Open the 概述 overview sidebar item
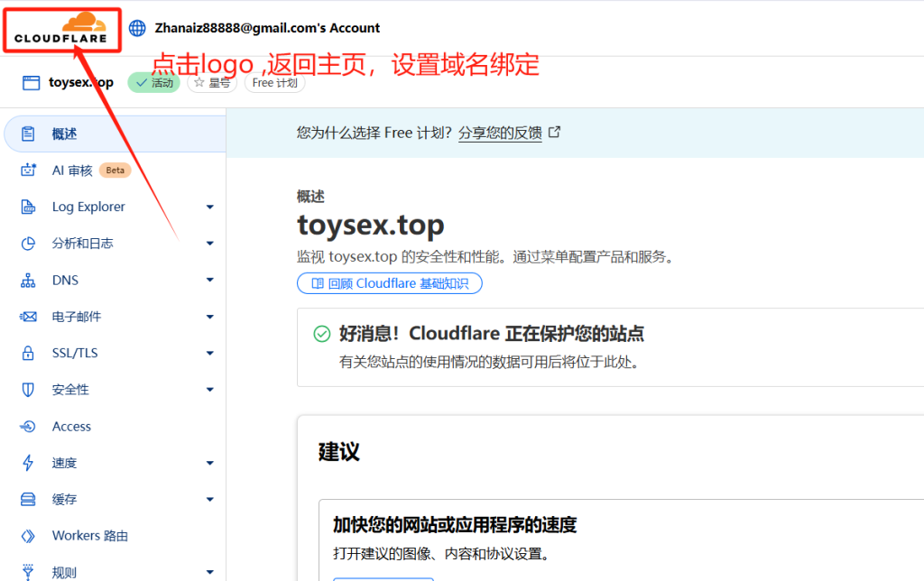Viewport: 924px width, 581px height. coord(115,134)
